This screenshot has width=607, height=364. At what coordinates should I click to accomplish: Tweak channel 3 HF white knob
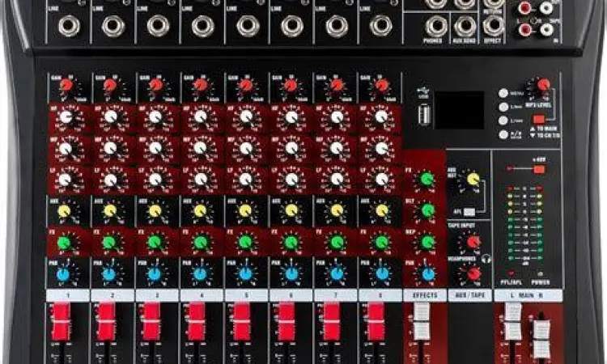pos(155,116)
